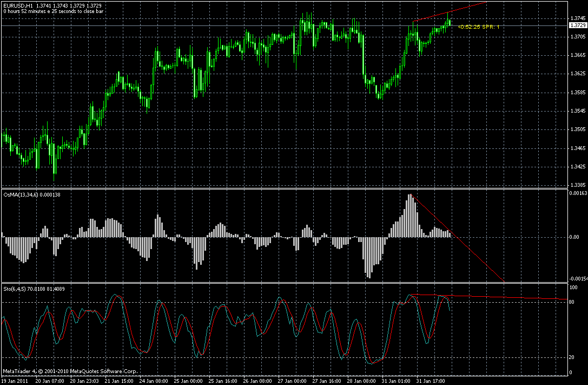Select the 1.3385 price scale value
The width and height of the screenshot is (588, 385).
(x=578, y=185)
